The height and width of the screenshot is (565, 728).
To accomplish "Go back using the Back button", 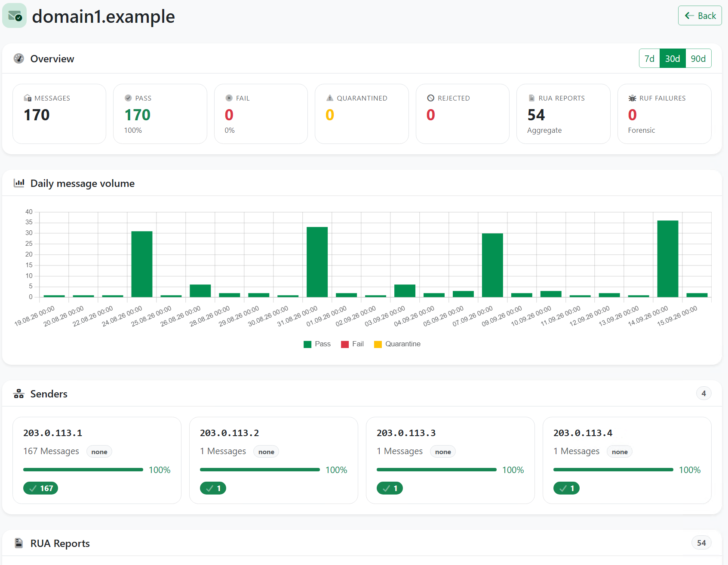I will tap(700, 15).
